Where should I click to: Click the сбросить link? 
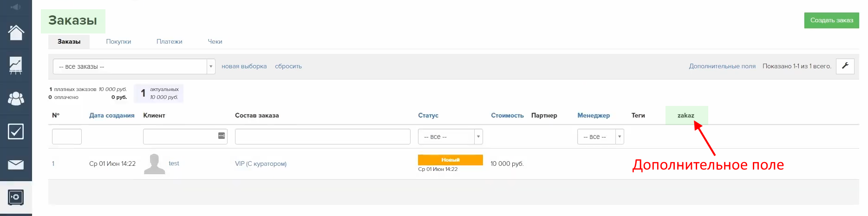click(288, 66)
